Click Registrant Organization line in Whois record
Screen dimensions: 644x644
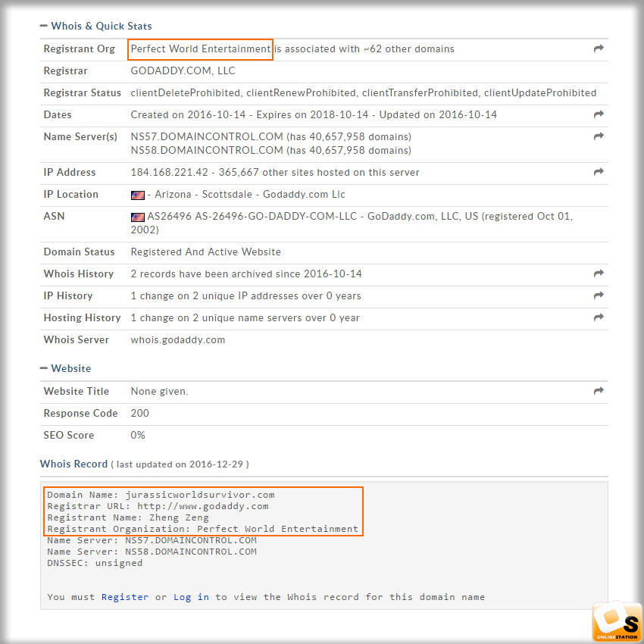tap(203, 529)
